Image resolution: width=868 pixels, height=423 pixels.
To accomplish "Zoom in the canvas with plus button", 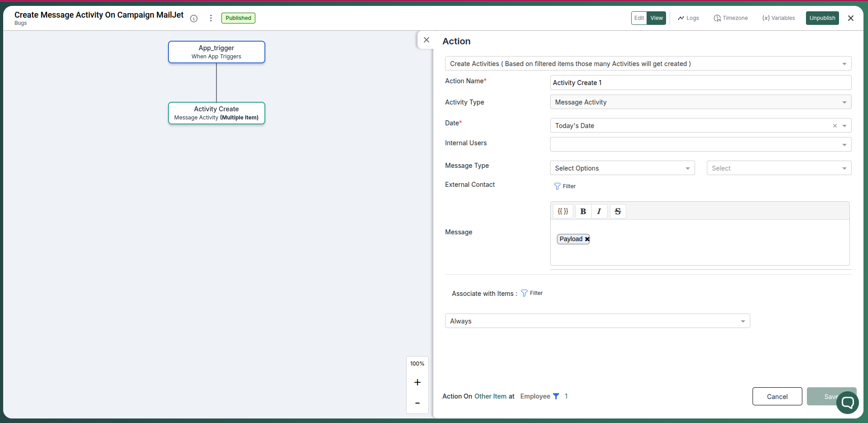I will 417,383.
